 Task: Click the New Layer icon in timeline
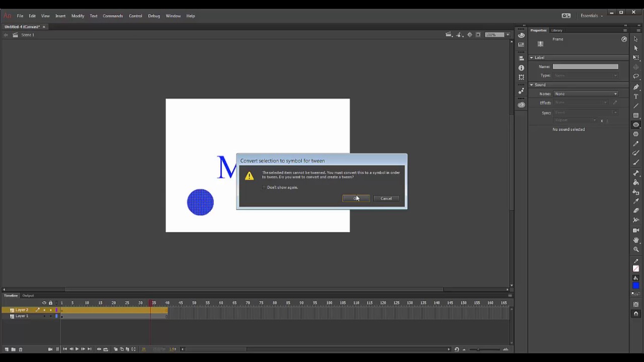[7, 349]
